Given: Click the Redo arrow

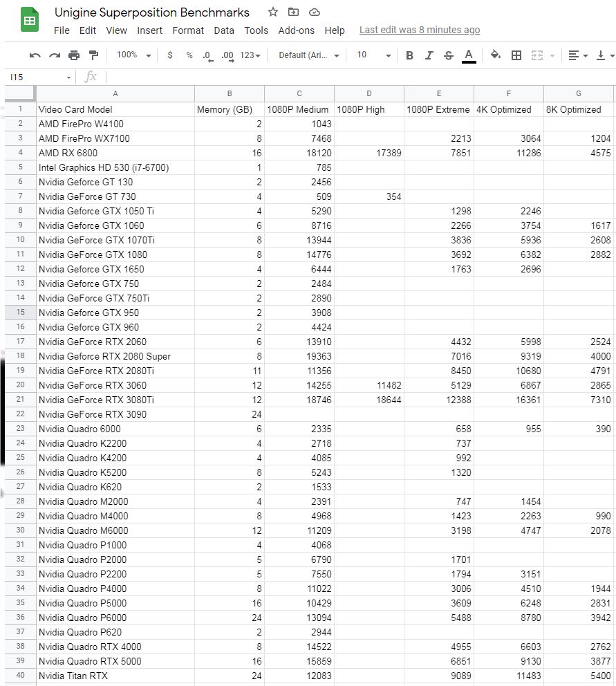Looking at the screenshot, I should click(x=55, y=55).
